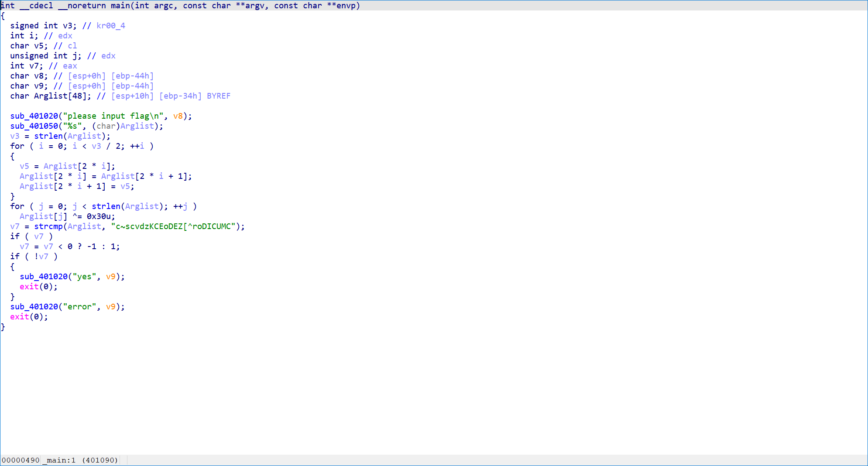The image size is (868, 466).
Task: Click the 'argc' parameter in the signature
Action: tap(164, 6)
